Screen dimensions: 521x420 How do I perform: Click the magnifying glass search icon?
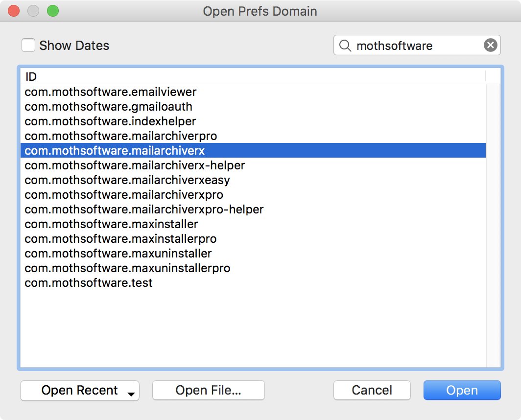[x=345, y=46]
